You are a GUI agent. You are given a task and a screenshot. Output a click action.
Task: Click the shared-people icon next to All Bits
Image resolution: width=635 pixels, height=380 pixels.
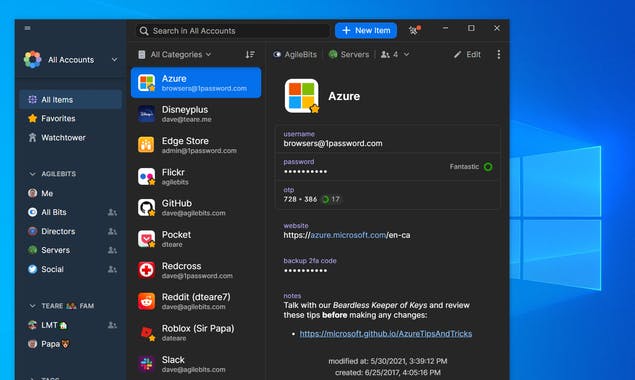pos(112,212)
